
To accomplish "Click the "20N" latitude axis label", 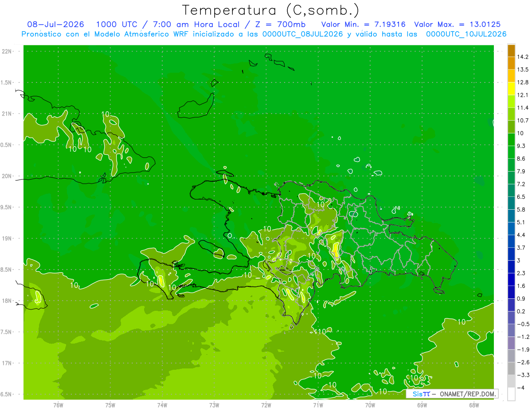I will pyautogui.click(x=7, y=176).
